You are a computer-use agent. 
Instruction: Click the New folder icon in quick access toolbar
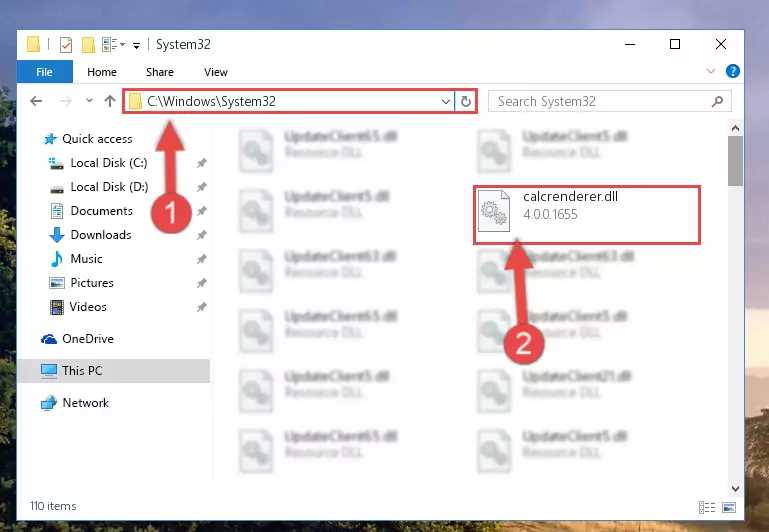point(88,45)
